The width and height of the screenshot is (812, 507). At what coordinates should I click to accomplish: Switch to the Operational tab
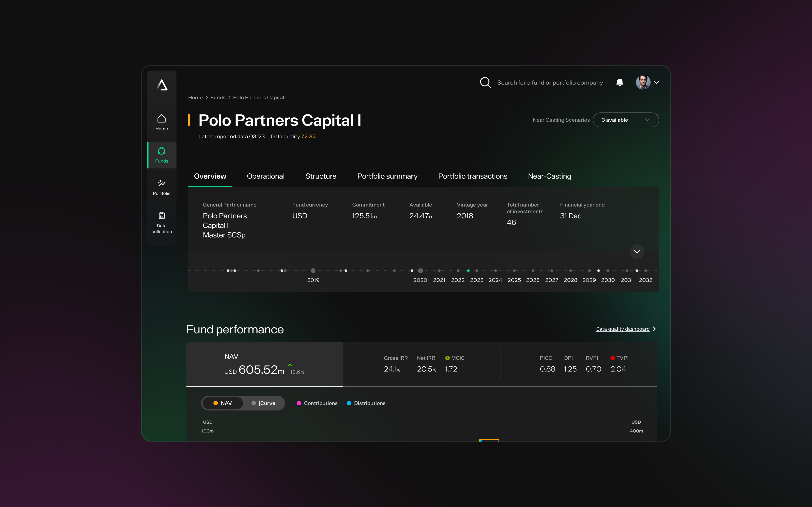265,176
